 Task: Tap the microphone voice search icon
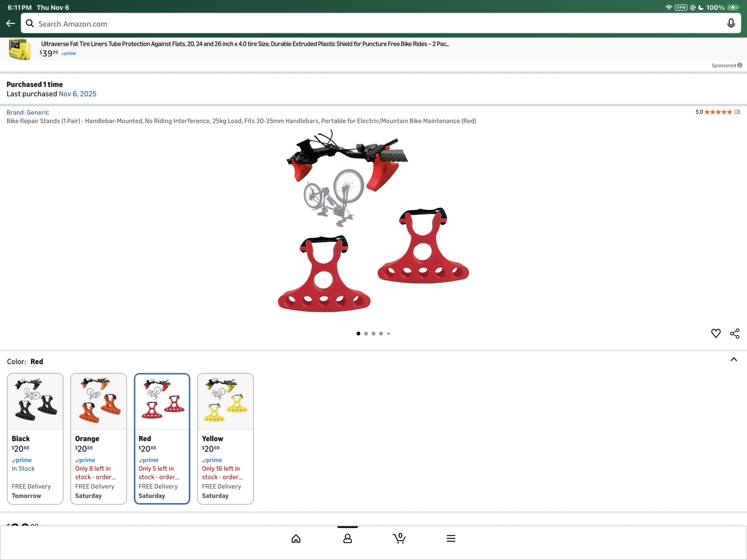[731, 24]
